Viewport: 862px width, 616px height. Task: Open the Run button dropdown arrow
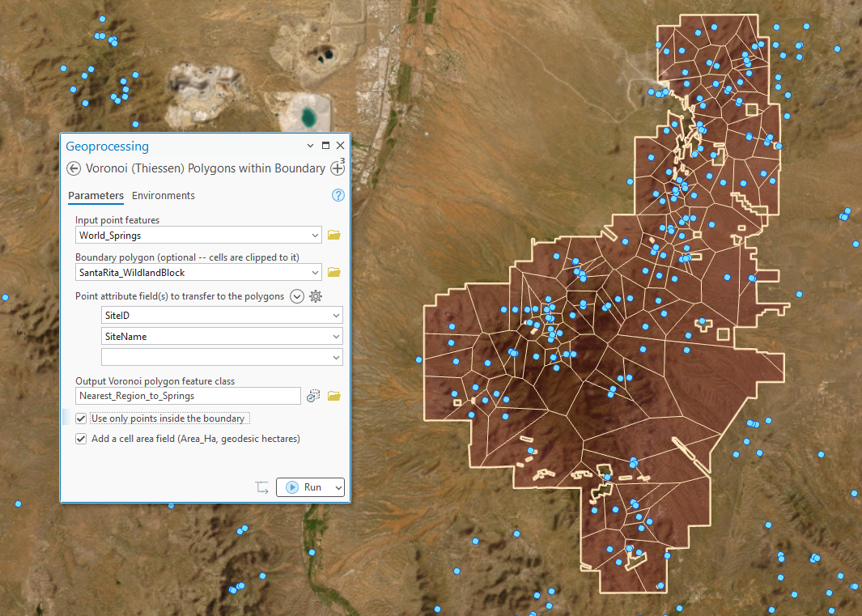[x=338, y=487]
